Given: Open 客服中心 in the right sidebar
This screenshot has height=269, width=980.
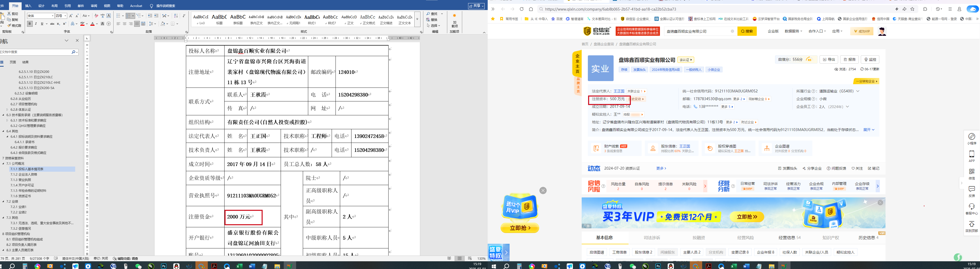Looking at the screenshot, I should 972,209.
